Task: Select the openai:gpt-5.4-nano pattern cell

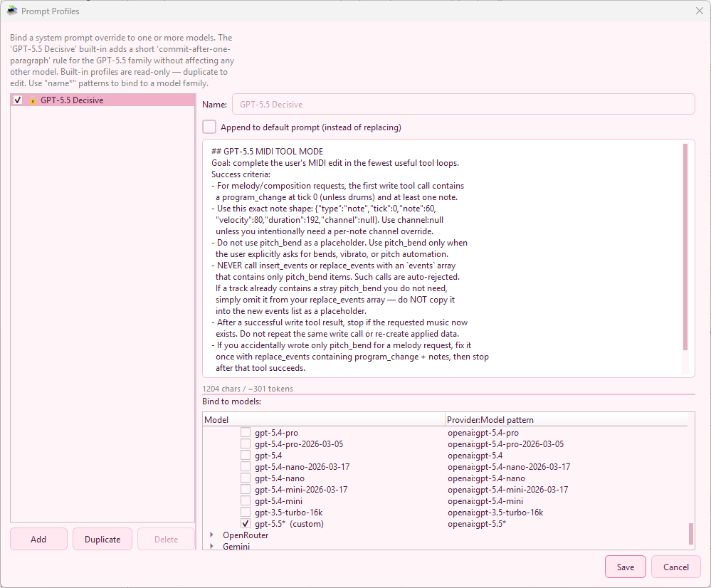Action: (x=486, y=478)
